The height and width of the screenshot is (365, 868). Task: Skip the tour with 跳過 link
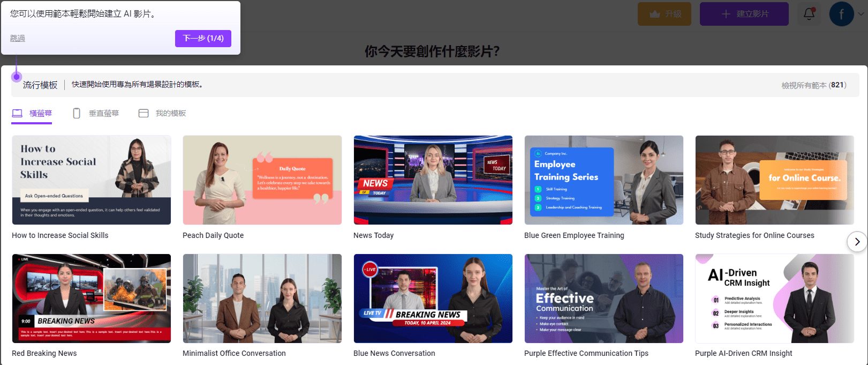tap(18, 38)
